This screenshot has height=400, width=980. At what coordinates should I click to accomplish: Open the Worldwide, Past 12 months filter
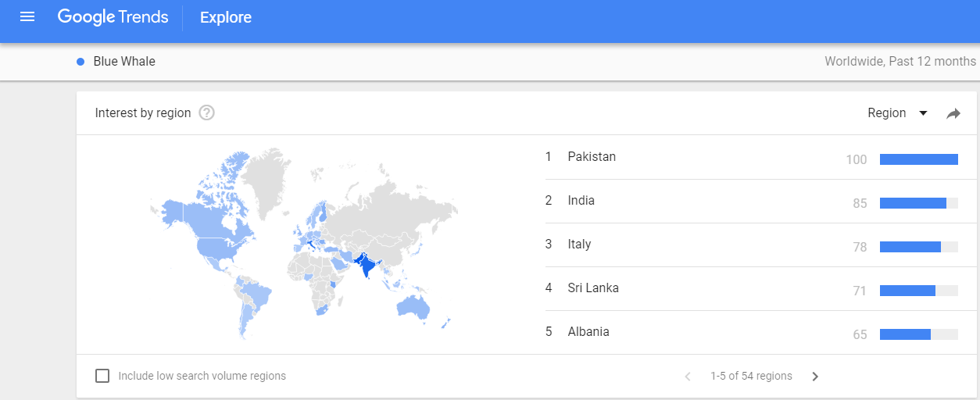900,61
